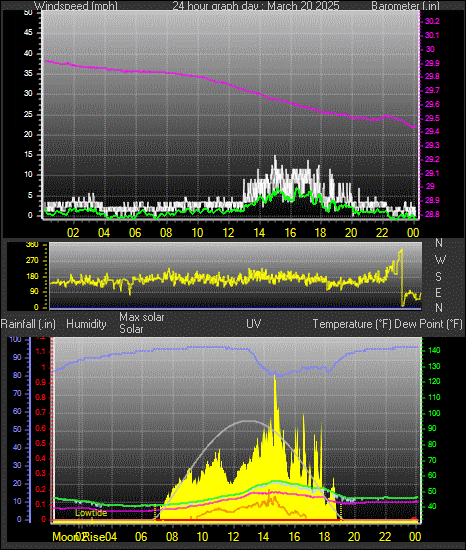Screen dimensions: 466x550
Task: Click the W wind direction label
Action: point(440,260)
